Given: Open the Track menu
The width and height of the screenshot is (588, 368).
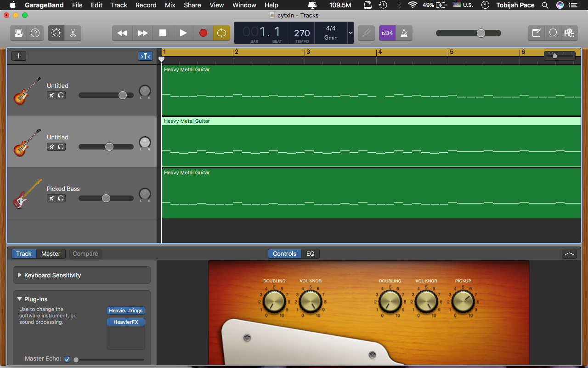Looking at the screenshot, I should [x=119, y=5].
